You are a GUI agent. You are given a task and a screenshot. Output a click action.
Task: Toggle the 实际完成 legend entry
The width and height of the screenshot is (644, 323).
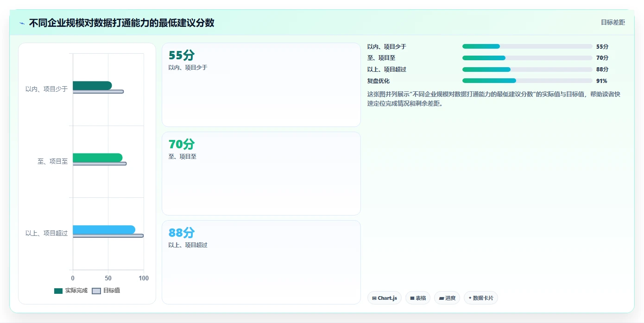pos(71,291)
